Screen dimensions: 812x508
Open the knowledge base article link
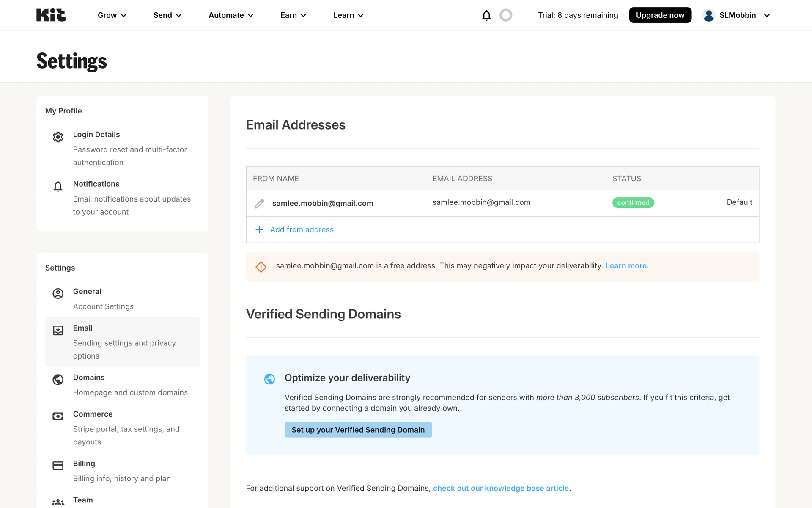[x=501, y=488]
